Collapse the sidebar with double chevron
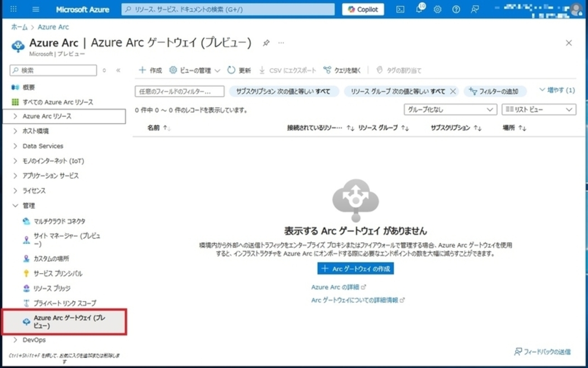588x368 pixels. [118, 71]
